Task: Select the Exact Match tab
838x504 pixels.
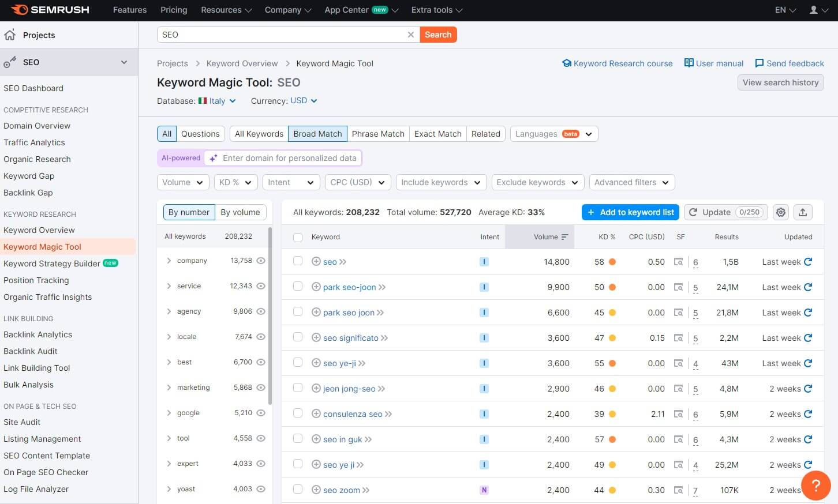Action: [x=438, y=134]
